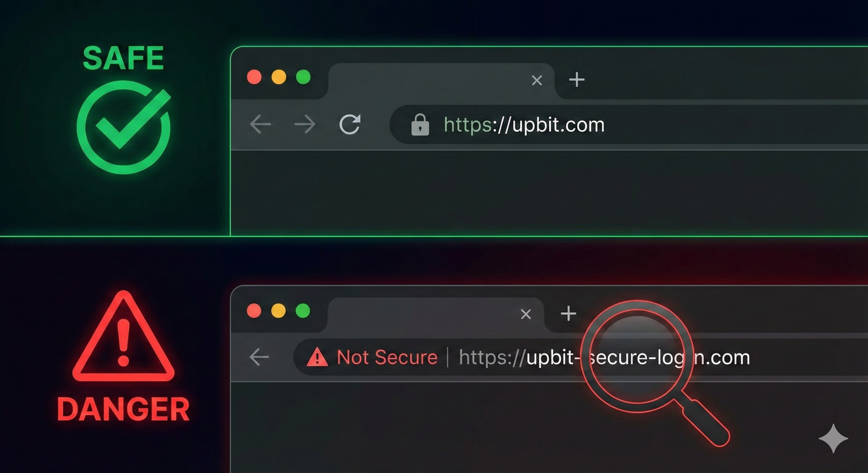Image resolution: width=868 pixels, height=473 pixels.
Task: Open a new tab in the upper browser
Action: point(576,80)
